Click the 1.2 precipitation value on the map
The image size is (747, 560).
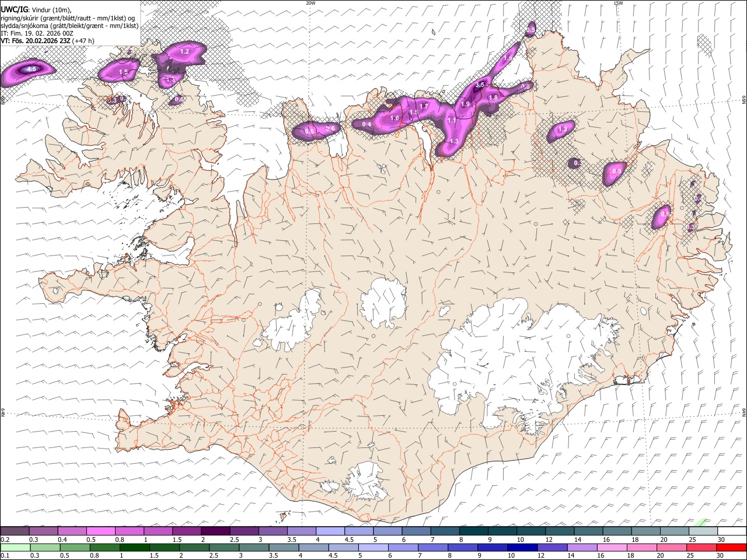(x=184, y=52)
